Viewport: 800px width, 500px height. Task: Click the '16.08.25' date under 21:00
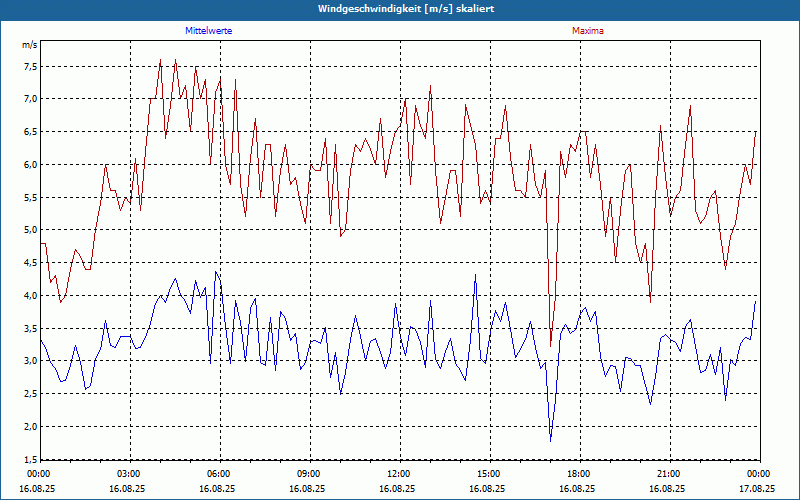point(667,488)
